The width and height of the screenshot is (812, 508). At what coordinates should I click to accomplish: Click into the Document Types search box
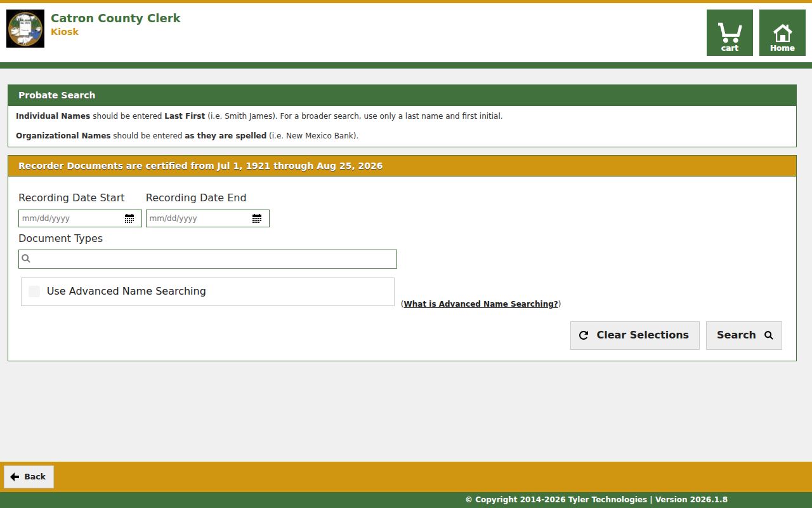click(x=207, y=259)
